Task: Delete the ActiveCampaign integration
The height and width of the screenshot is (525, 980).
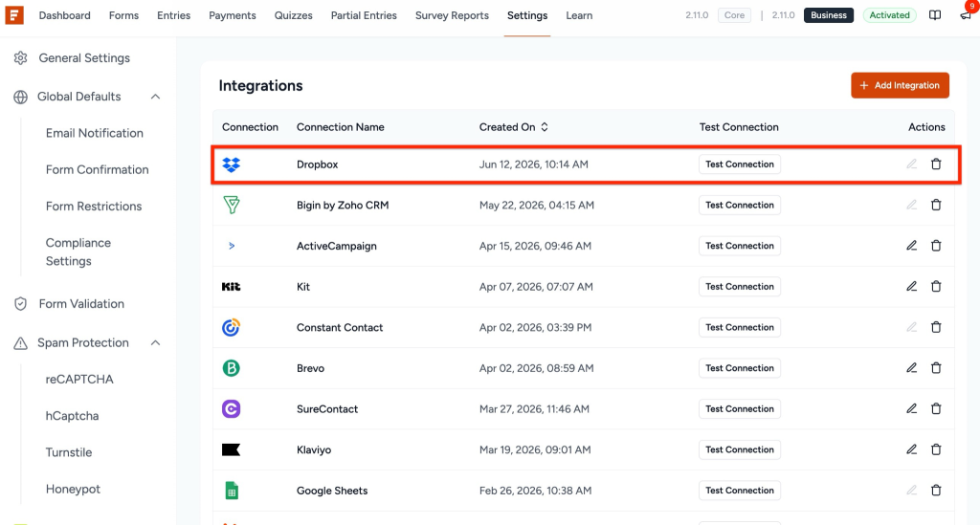Action: pos(936,246)
